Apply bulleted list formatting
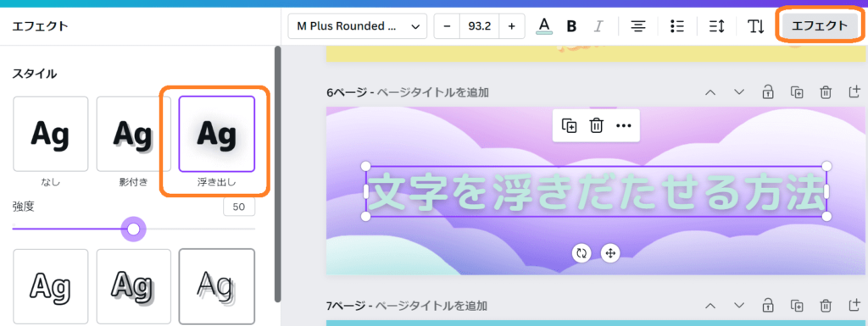 676,26
